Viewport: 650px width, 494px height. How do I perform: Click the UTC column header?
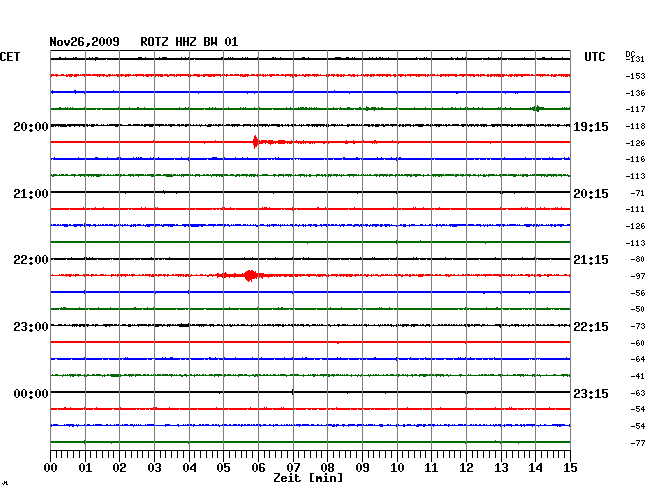(594, 57)
